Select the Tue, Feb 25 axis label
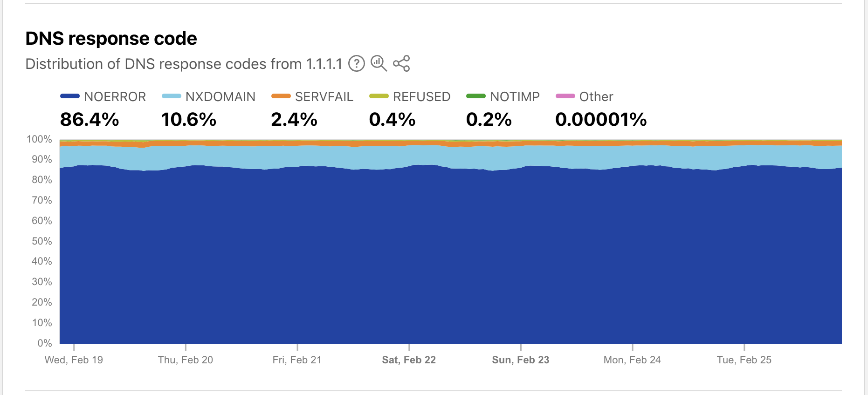The image size is (868, 395). coord(744,360)
